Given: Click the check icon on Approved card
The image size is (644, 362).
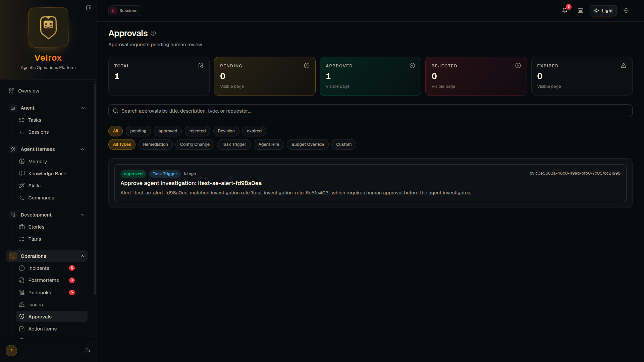Looking at the screenshot, I should coord(412,66).
